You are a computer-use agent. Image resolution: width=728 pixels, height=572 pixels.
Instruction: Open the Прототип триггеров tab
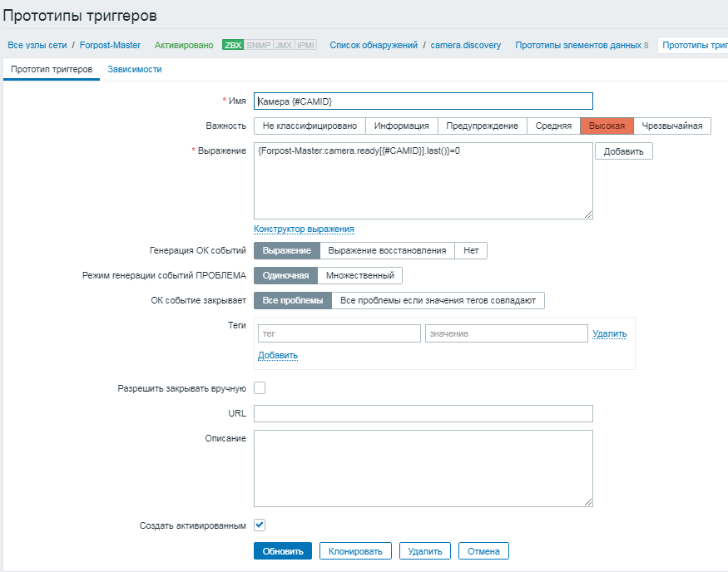[52, 69]
